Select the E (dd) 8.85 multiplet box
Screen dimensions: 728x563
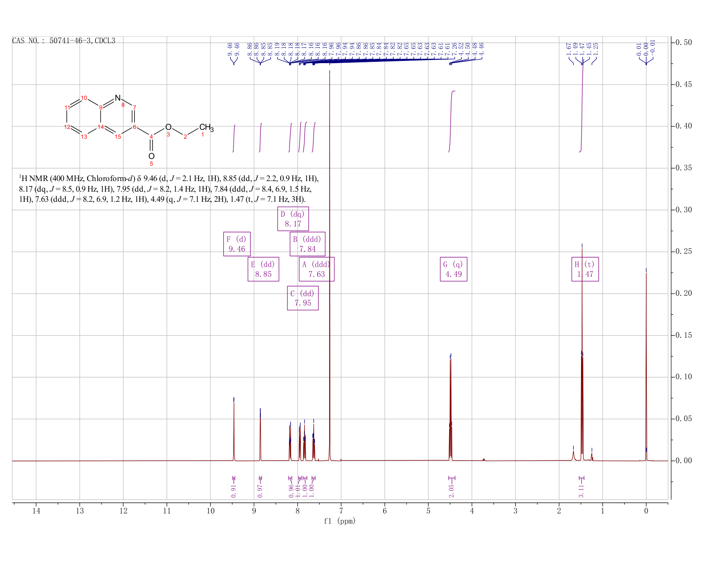(x=263, y=269)
